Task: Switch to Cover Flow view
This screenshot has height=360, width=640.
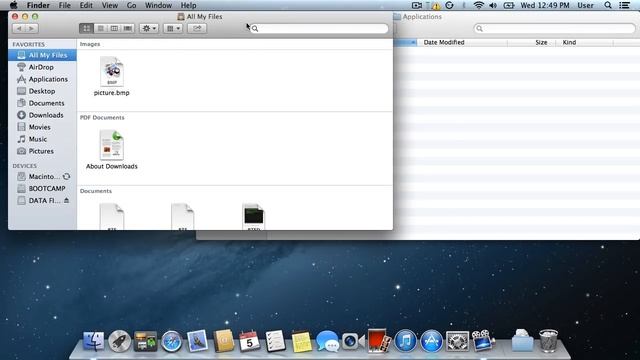Action: 128,28
